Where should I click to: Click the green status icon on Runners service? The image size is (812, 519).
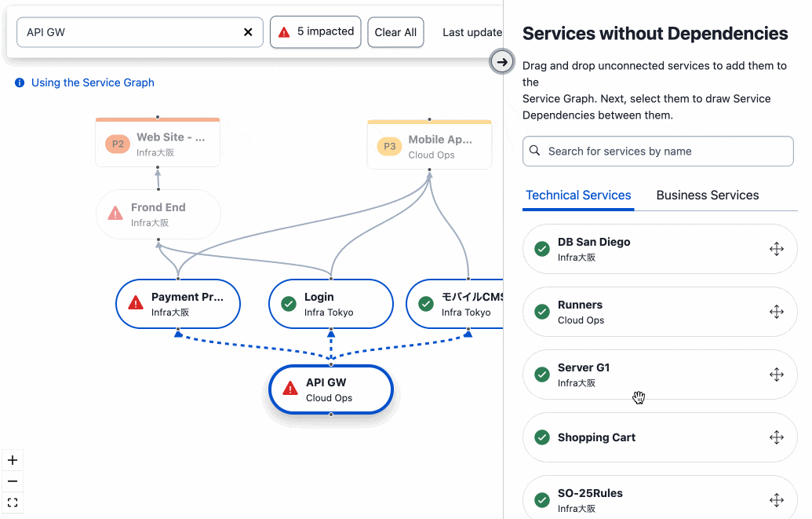[x=541, y=311]
